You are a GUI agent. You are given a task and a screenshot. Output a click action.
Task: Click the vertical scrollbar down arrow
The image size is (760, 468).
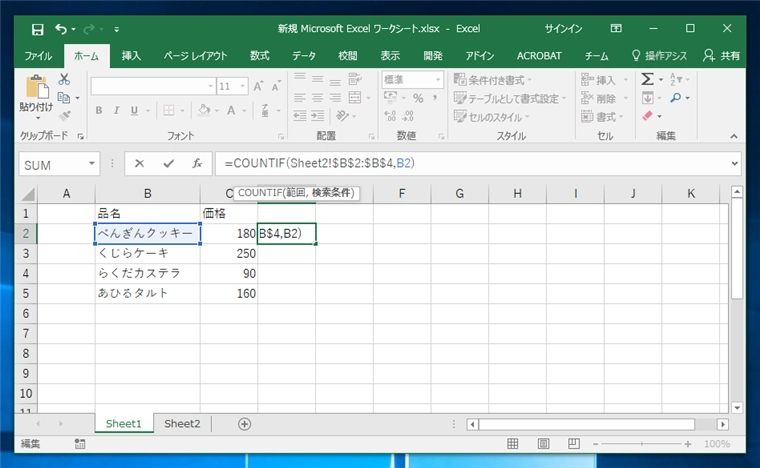point(737,408)
